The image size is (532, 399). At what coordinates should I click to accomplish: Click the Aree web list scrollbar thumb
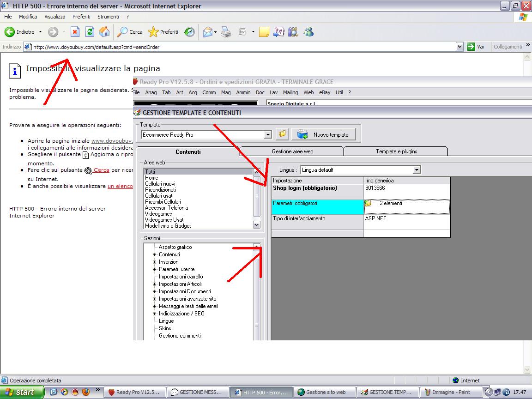[256, 196]
